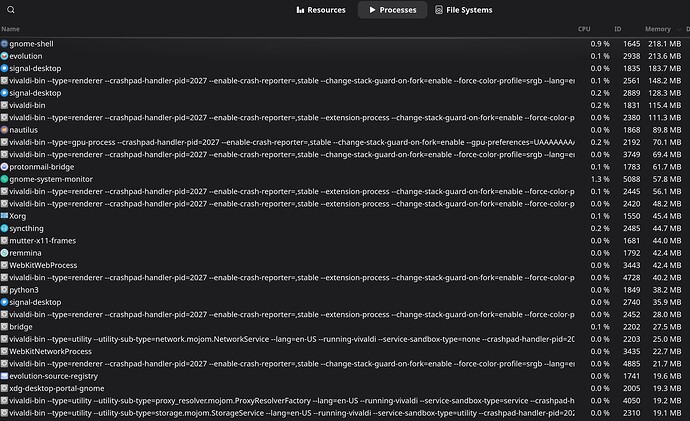Sort by the CPU column header
Image resolution: width=690 pixels, height=421 pixels.
(584, 29)
